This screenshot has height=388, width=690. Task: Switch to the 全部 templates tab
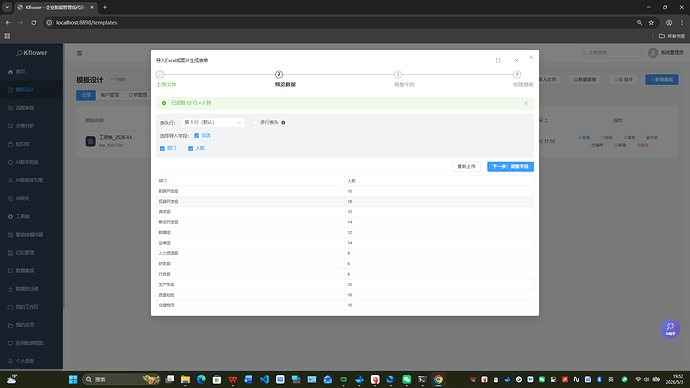coord(86,95)
